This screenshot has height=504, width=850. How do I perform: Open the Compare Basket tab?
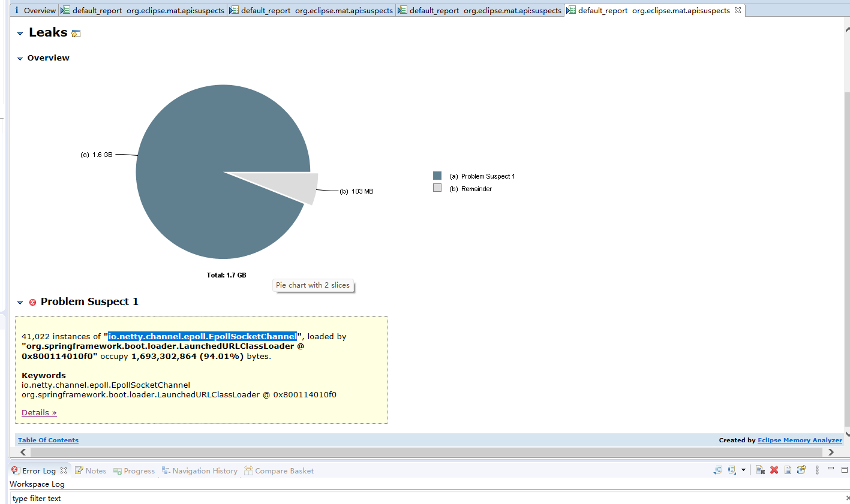pyautogui.click(x=279, y=470)
